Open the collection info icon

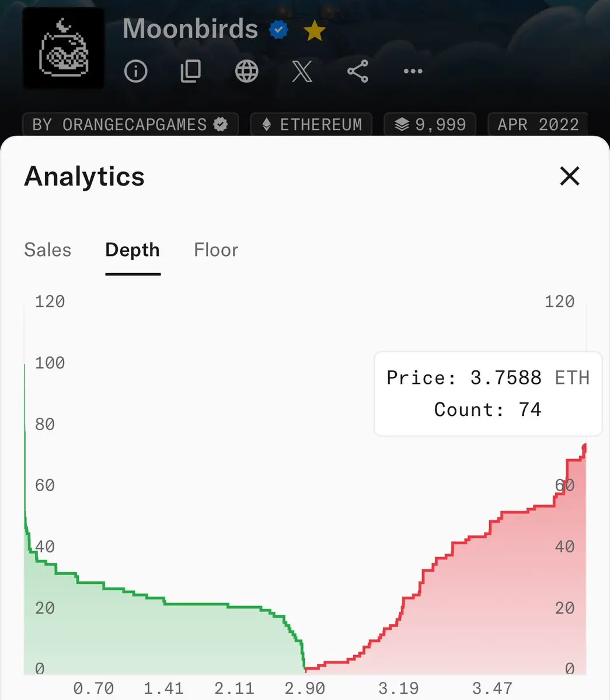click(x=135, y=71)
